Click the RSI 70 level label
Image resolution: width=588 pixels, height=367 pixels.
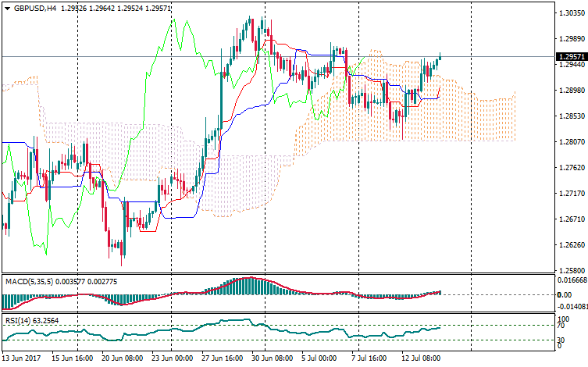(559, 326)
